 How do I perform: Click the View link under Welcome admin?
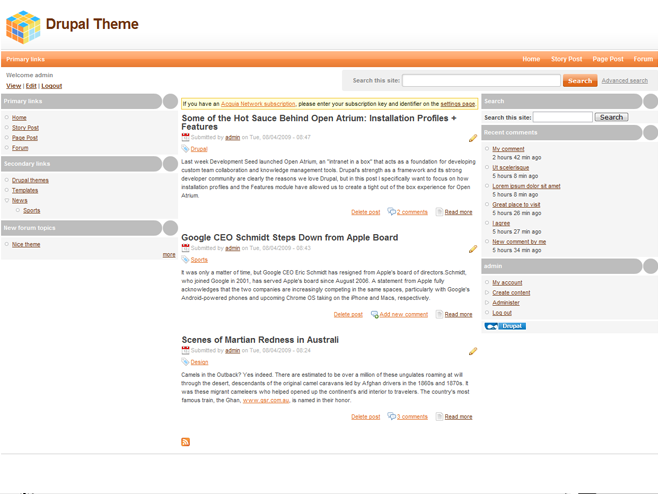(x=13, y=86)
